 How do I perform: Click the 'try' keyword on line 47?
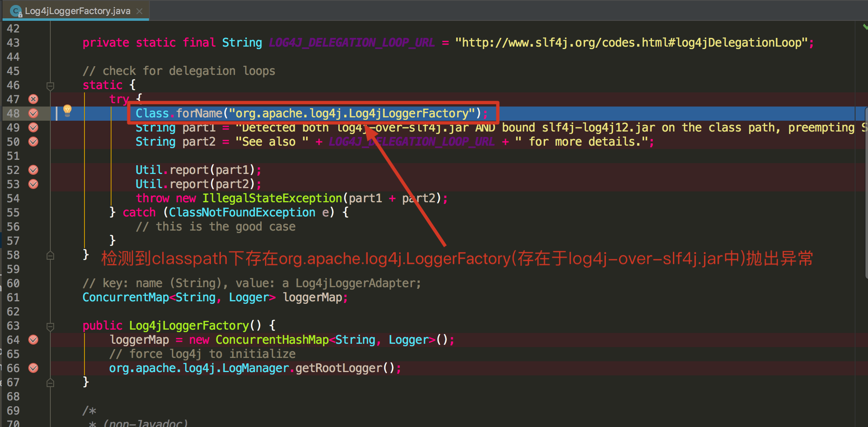119,99
